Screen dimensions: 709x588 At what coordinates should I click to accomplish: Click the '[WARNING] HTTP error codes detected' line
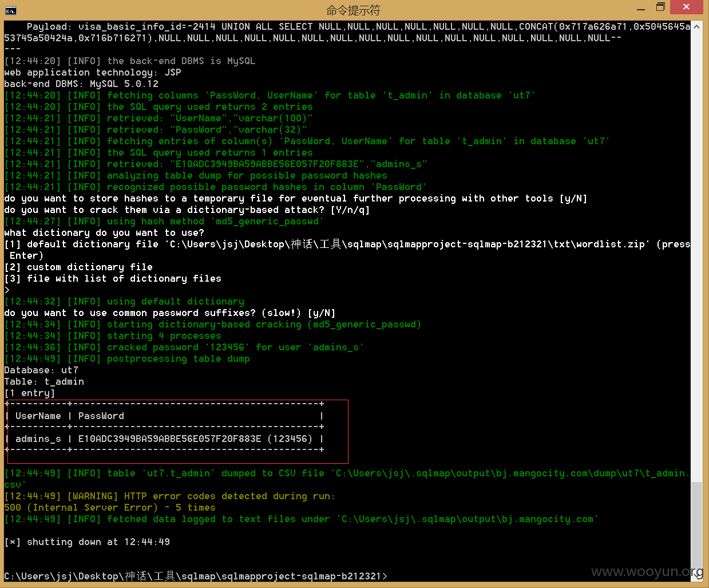[169, 496]
